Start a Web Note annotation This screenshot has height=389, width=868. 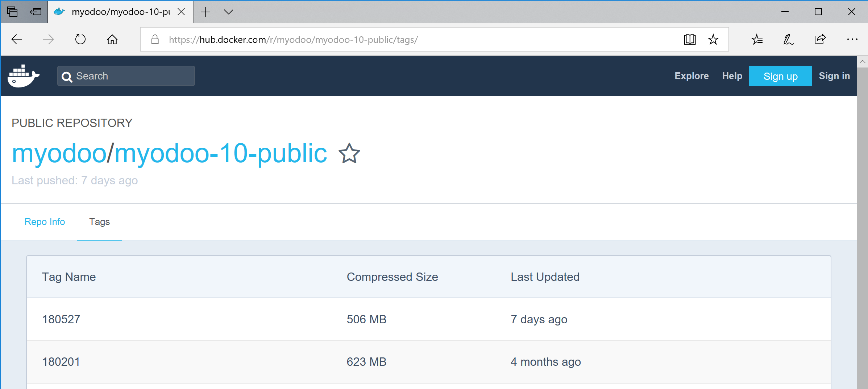(x=788, y=39)
